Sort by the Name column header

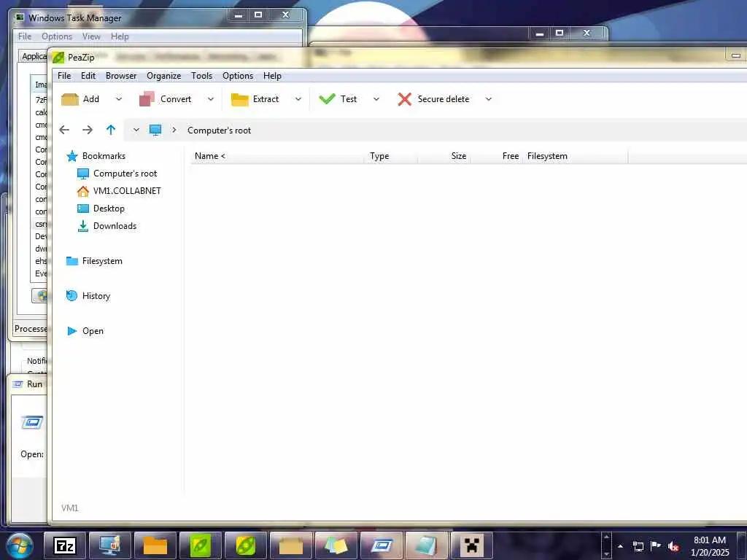278,156
